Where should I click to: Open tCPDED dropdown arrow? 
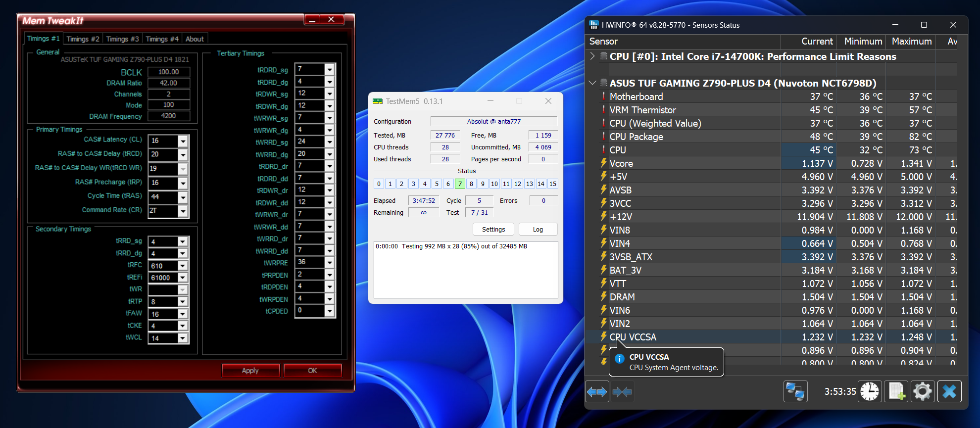pyautogui.click(x=329, y=311)
